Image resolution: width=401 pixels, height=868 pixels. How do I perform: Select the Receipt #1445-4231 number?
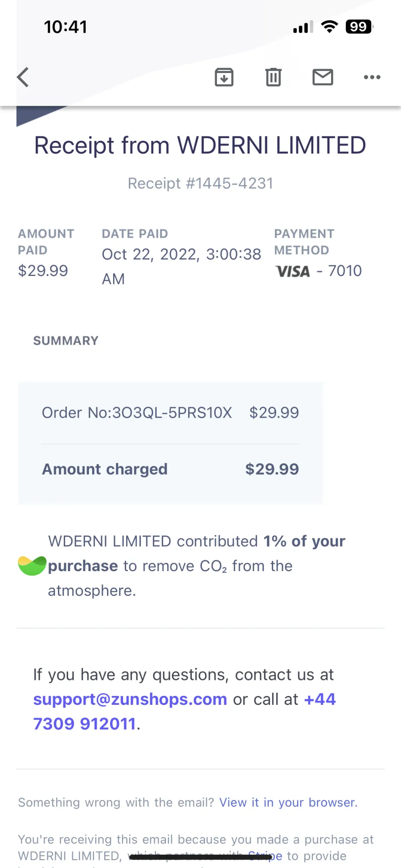tap(200, 183)
